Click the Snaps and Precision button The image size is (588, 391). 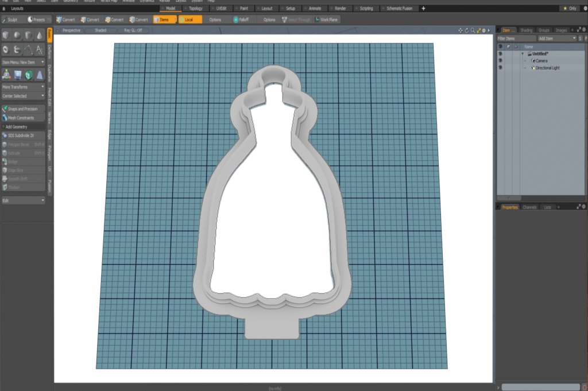click(23, 109)
